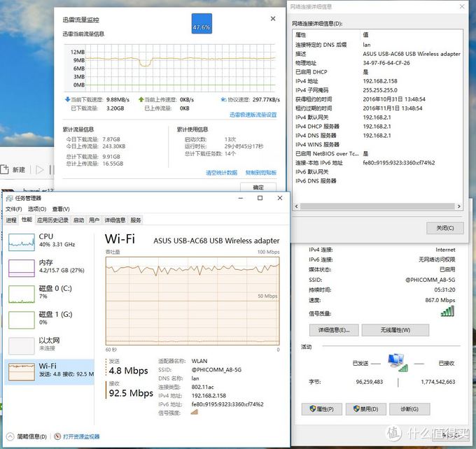Screen dimensions: 476x449
Task: Open the 文件(F) menu
Action: 14,208
